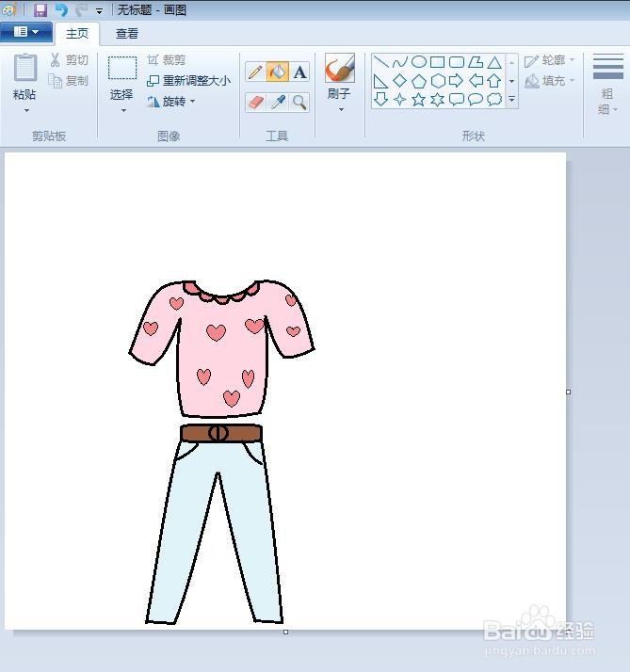This screenshot has width=630, height=672.
Task: Expand the Select dropdown arrow
Action: [x=123, y=110]
